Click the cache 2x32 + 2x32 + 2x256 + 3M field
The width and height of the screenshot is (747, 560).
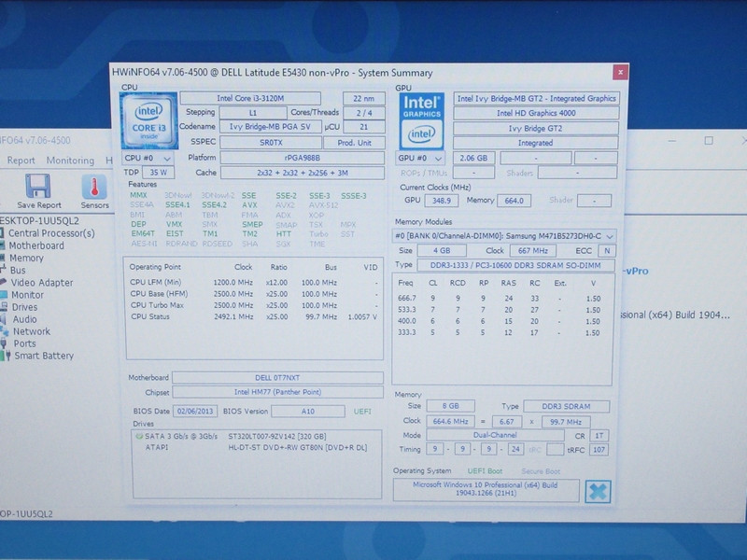[302, 173]
